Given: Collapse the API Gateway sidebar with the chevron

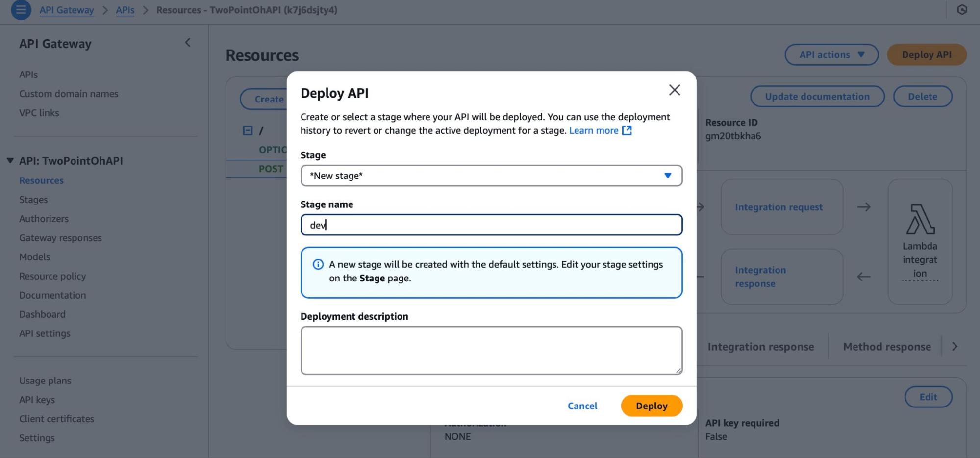Looking at the screenshot, I should [x=188, y=43].
